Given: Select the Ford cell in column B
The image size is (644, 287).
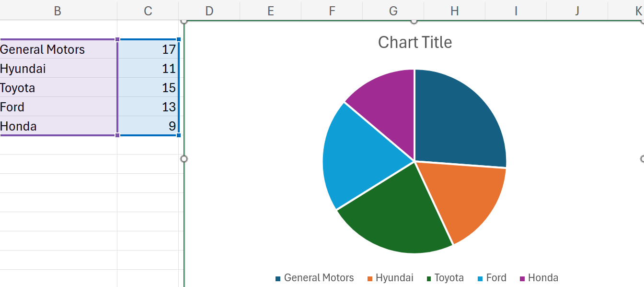Looking at the screenshot, I should tap(58, 107).
